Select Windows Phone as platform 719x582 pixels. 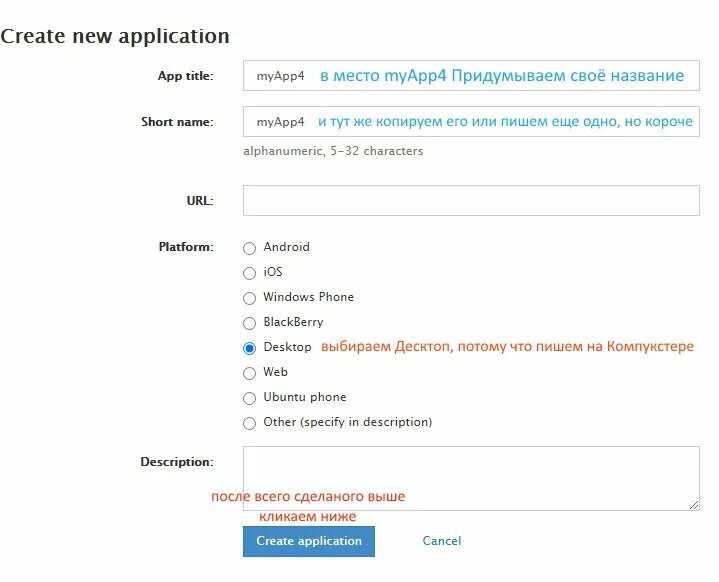(x=250, y=298)
